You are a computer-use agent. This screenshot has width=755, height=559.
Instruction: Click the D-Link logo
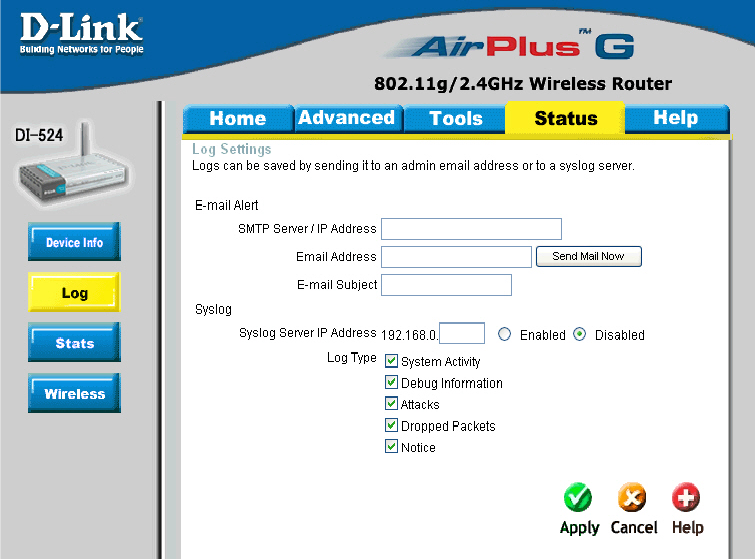pos(81,33)
